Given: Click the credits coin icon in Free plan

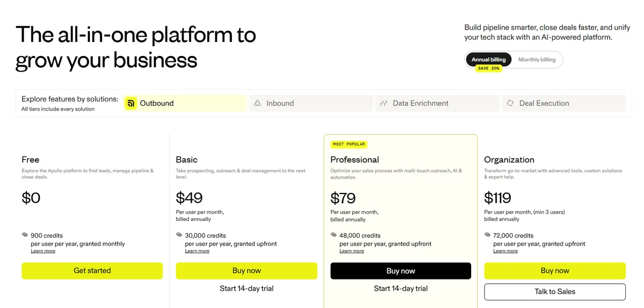Looking at the screenshot, I should pyautogui.click(x=25, y=235).
